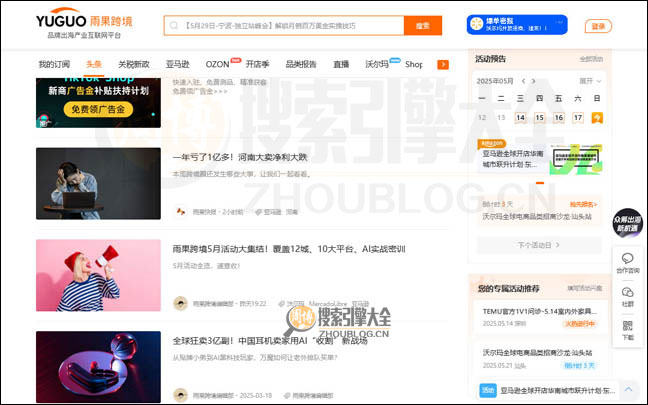The image size is (648, 405).
Task: Open TikTok Shop 新商广告金补贴扶持计划 banner image
Action: [x=98, y=102]
